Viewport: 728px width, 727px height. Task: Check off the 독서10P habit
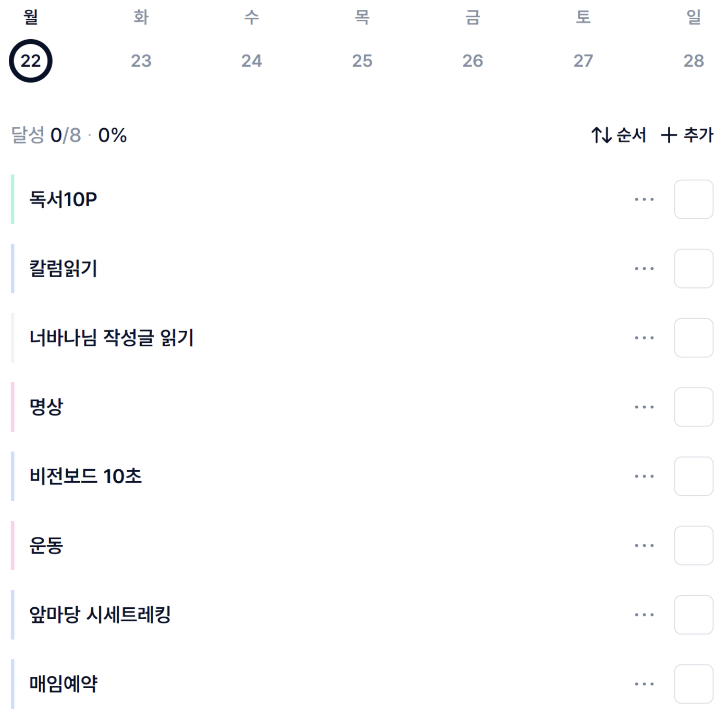[x=694, y=199]
